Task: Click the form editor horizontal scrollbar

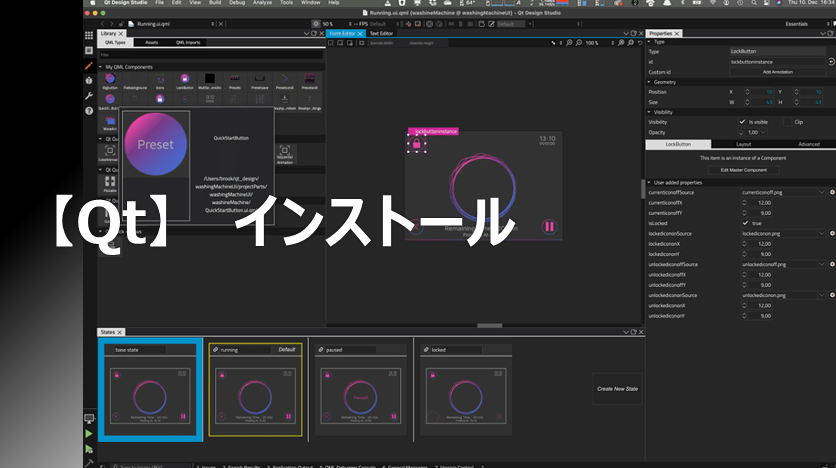Action: [489, 326]
